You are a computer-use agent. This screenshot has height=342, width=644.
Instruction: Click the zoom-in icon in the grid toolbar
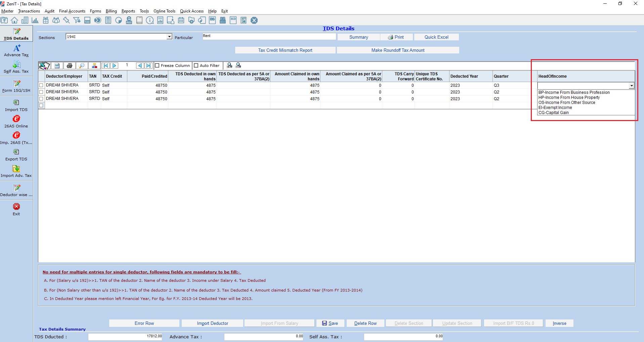coord(230,65)
